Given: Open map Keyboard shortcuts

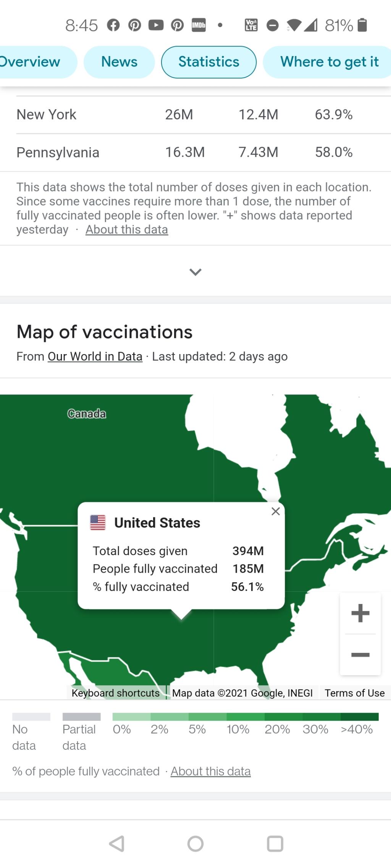Looking at the screenshot, I should pyautogui.click(x=116, y=693).
